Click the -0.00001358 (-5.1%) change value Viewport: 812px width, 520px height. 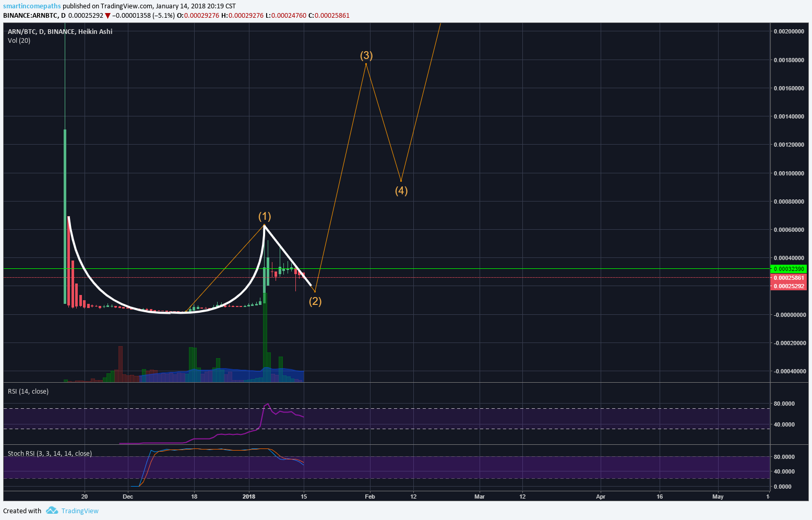coord(143,16)
